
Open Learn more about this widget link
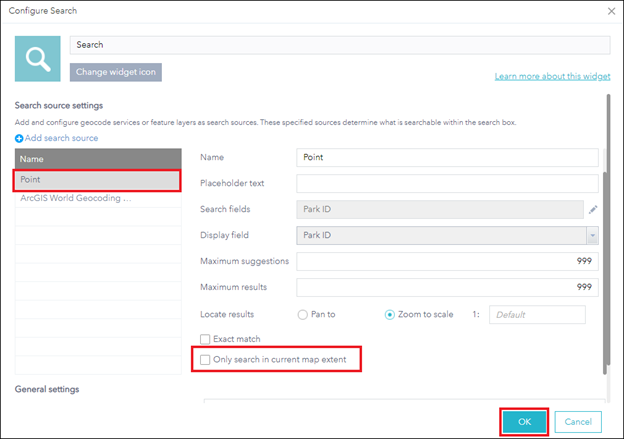552,77
